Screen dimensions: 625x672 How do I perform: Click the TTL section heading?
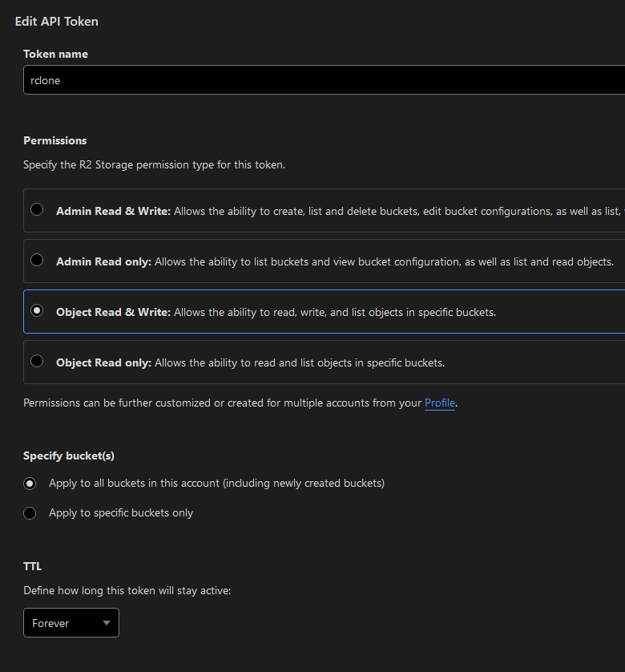32,566
